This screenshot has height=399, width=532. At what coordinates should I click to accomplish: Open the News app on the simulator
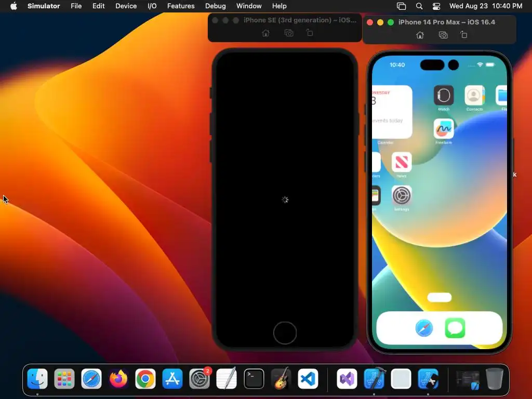coord(402,162)
